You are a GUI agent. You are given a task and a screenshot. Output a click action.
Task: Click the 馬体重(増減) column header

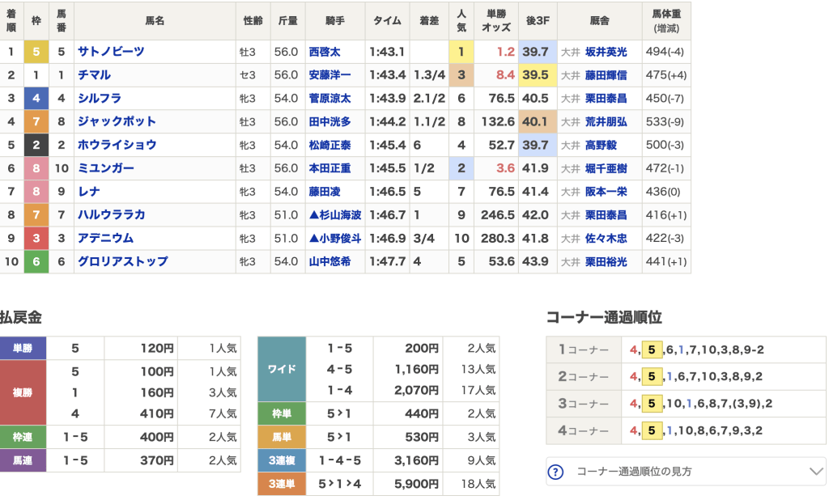coord(666,20)
